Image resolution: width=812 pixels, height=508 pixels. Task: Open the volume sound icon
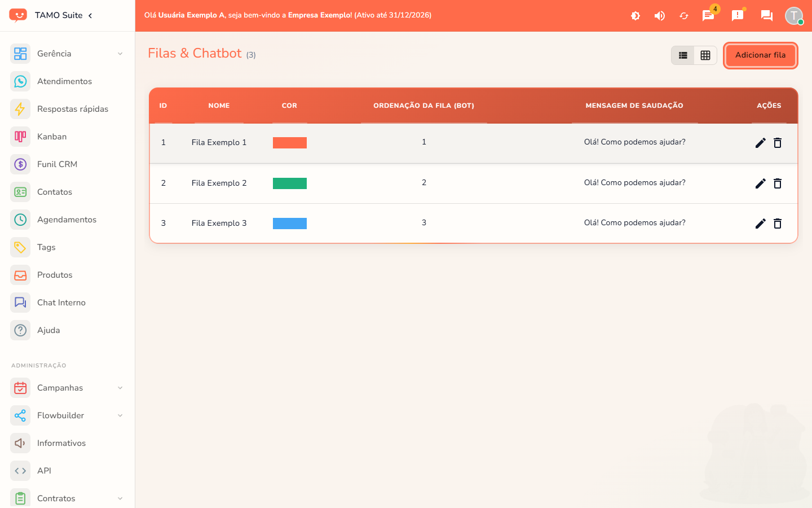coord(660,16)
